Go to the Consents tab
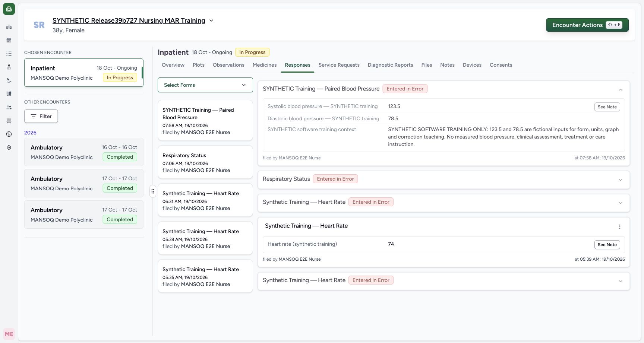Image resolution: width=644 pixels, height=343 pixels. [x=501, y=65]
